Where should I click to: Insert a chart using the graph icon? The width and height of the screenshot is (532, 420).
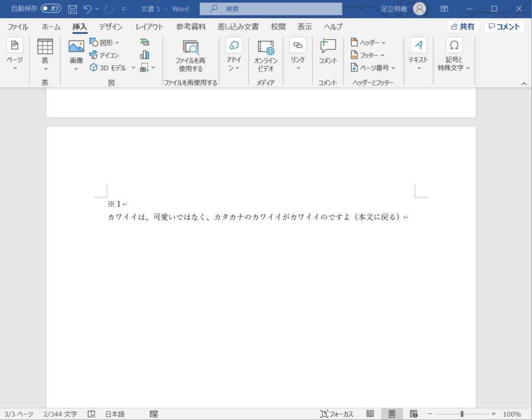(x=144, y=55)
